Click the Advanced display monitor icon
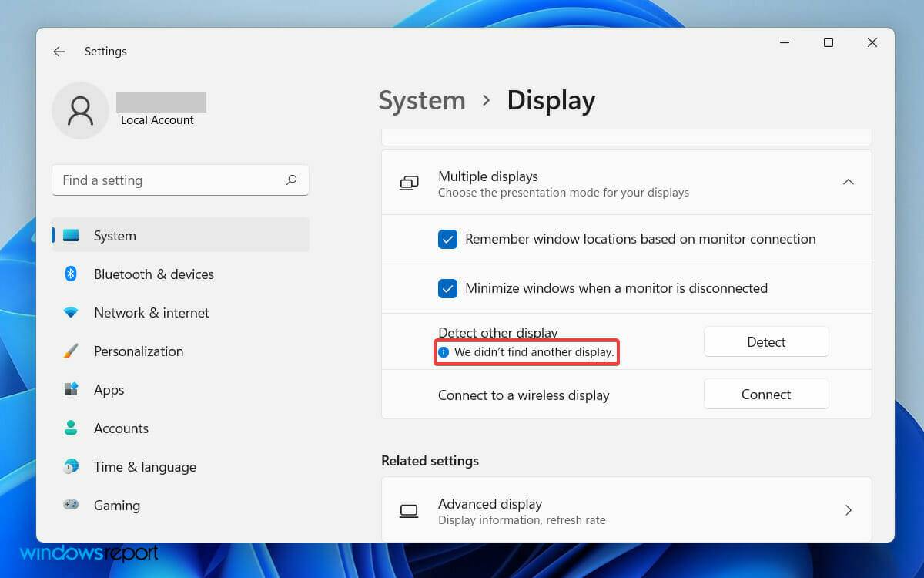The width and height of the screenshot is (924, 578). click(x=409, y=510)
